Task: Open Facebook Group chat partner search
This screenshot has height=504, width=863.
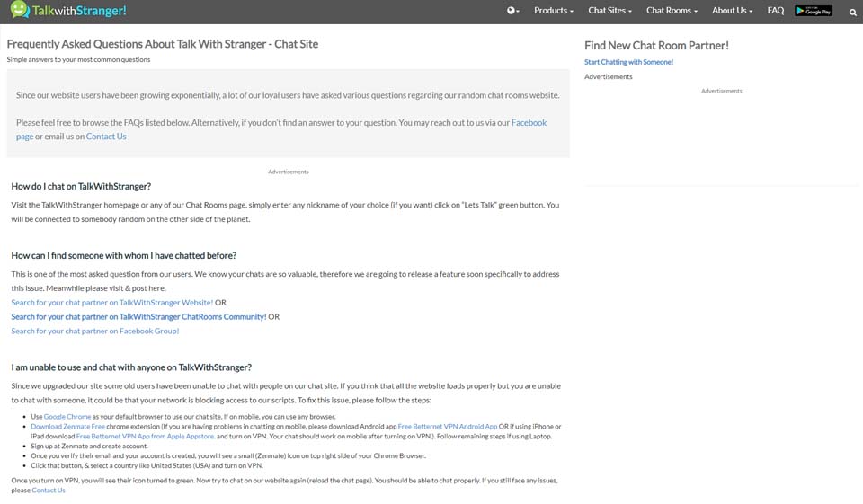Action: point(94,331)
